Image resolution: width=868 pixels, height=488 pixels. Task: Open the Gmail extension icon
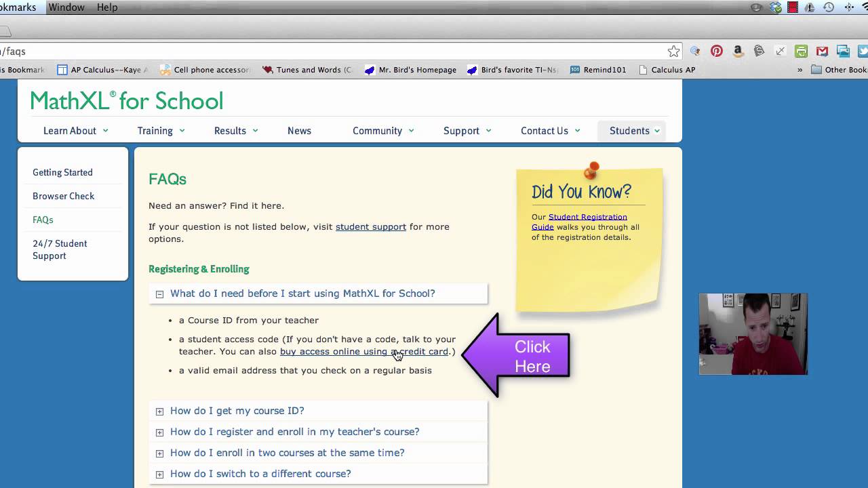coord(823,51)
